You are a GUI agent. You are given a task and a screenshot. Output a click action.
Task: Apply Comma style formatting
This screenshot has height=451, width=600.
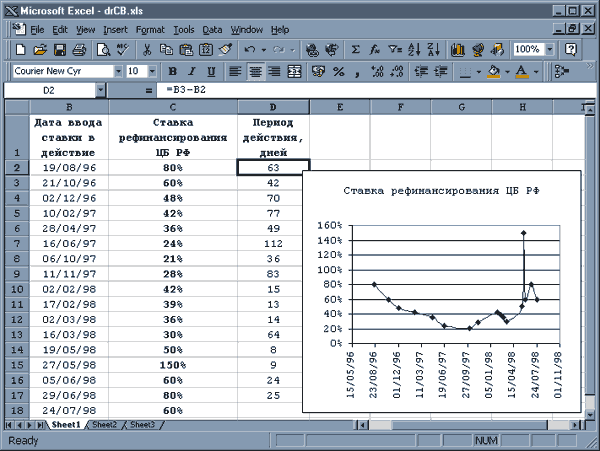click(357, 71)
